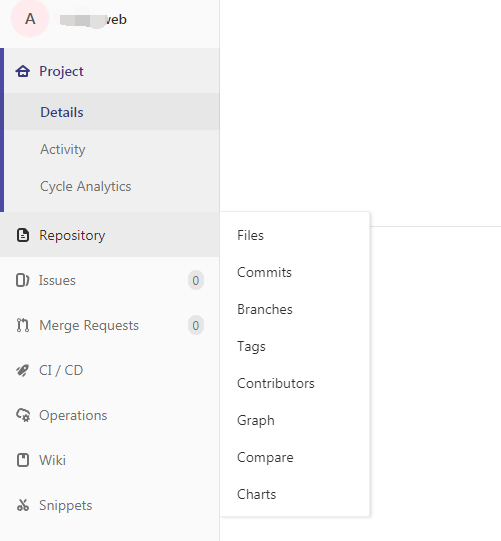Click the Repository document icon
The width and height of the screenshot is (501, 541).
[x=23, y=235]
